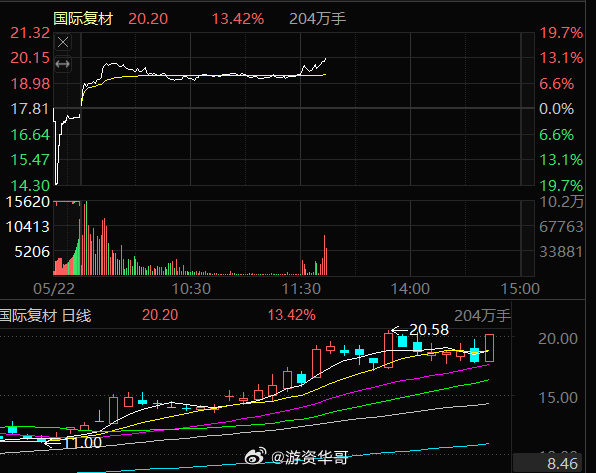The width and height of the screenshot is (596, 473).
Task: Click the 15:00 time axis marker
Action: (x=520, y=289)
